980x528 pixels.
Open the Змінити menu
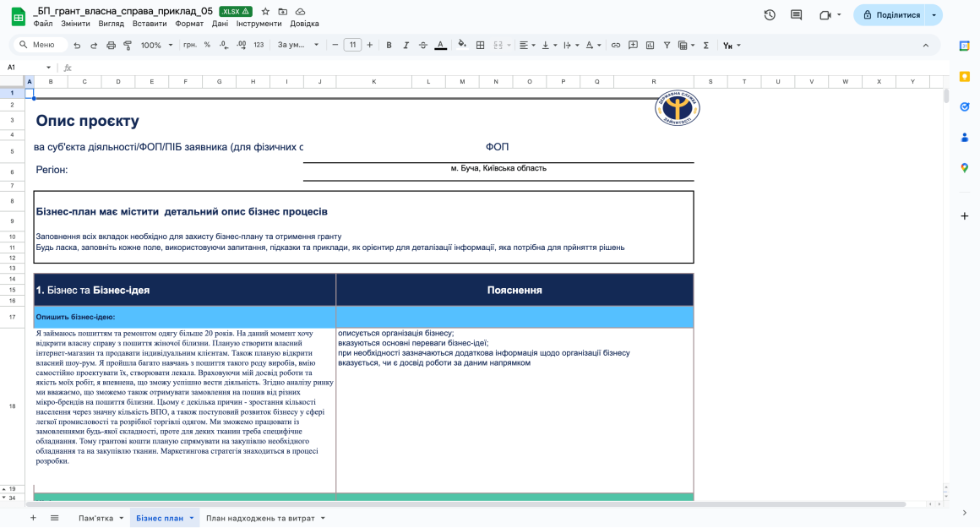coord(76,24)
